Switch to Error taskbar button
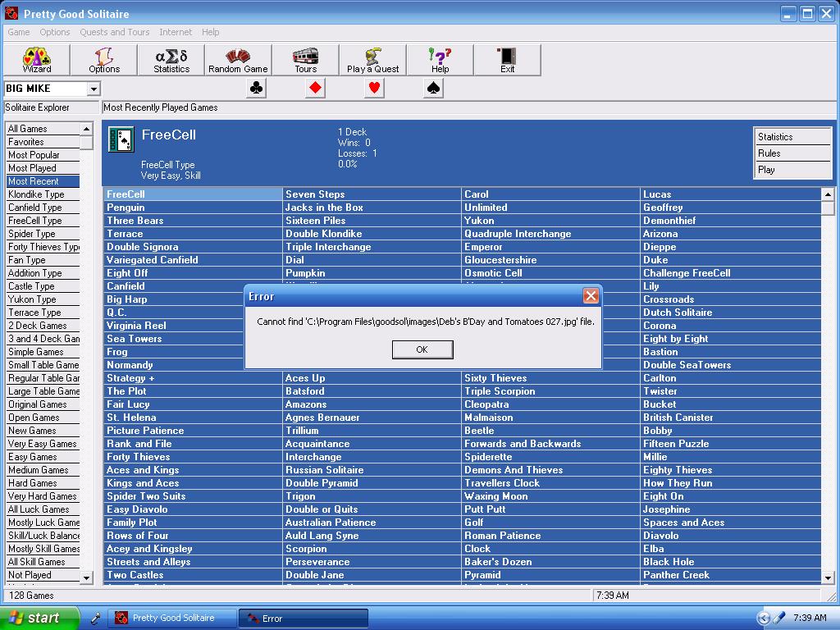The image size is (840, 630). pos(304,619)
